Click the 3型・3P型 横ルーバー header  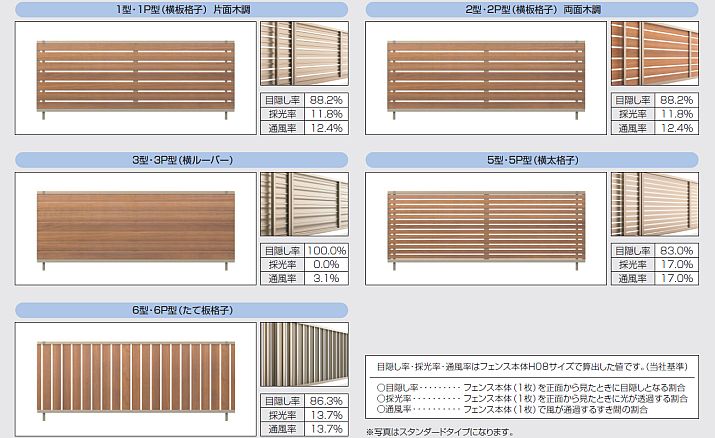coord(181,160)
